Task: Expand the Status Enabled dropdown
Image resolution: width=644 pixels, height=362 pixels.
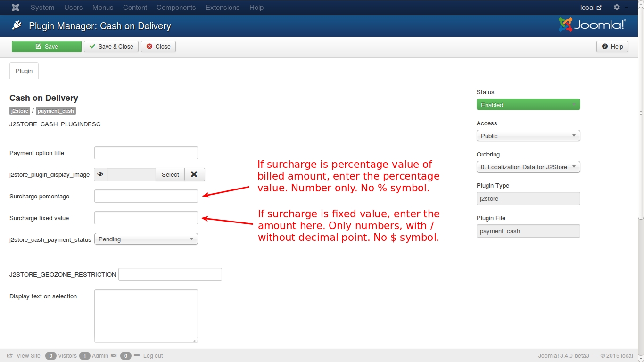Action: click(x=528, y=105)
